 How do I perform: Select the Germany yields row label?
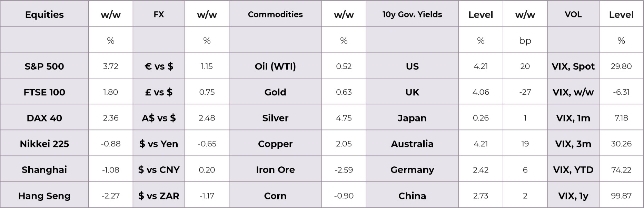point(412,169)
